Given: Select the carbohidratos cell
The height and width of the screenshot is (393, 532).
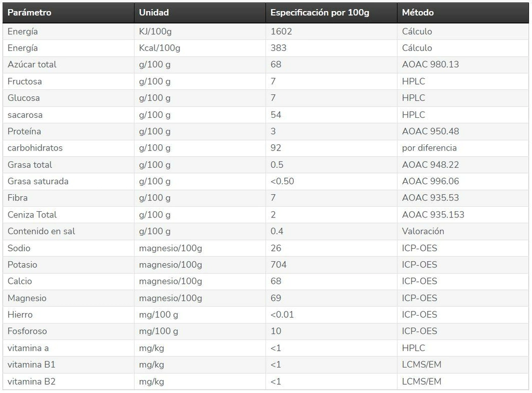Looking at the screenshot, I should [x=35, y=148].
